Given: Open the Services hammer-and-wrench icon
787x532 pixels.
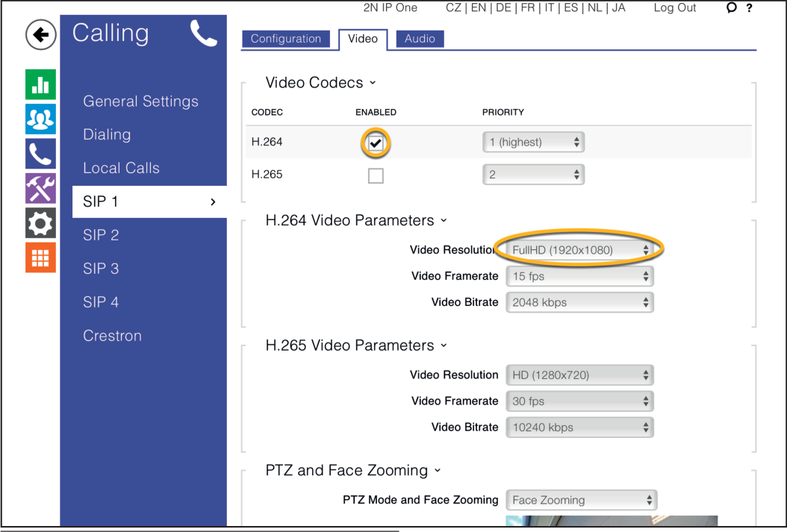Looking at the screenshot, I should (40, 187).
